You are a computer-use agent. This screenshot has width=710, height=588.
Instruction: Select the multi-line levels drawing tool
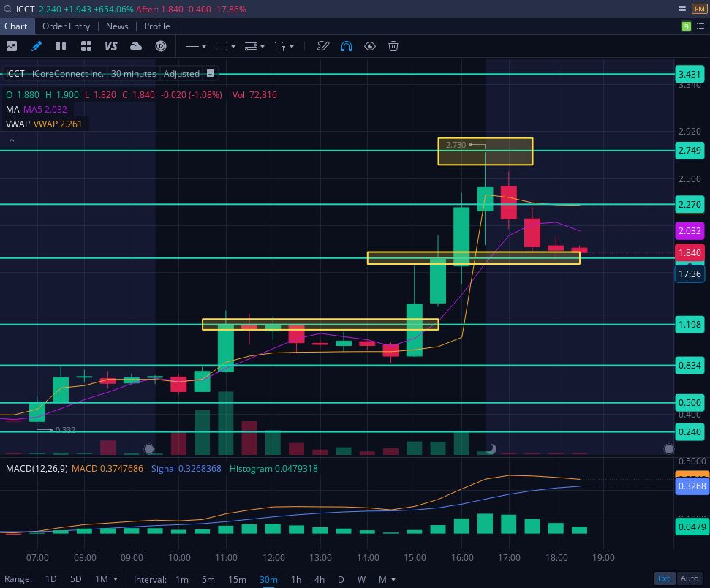251,46
